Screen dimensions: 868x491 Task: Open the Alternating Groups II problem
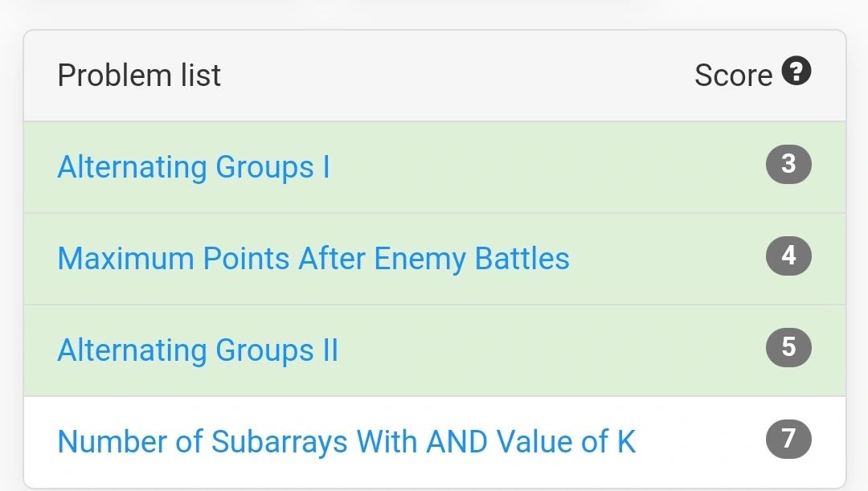click(x=198, y=350)
